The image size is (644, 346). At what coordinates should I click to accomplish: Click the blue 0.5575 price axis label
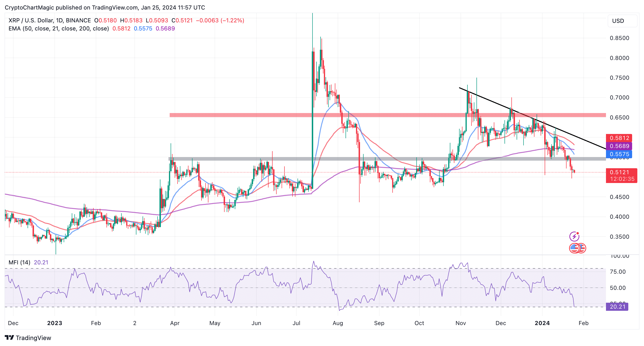pos(619,154)
